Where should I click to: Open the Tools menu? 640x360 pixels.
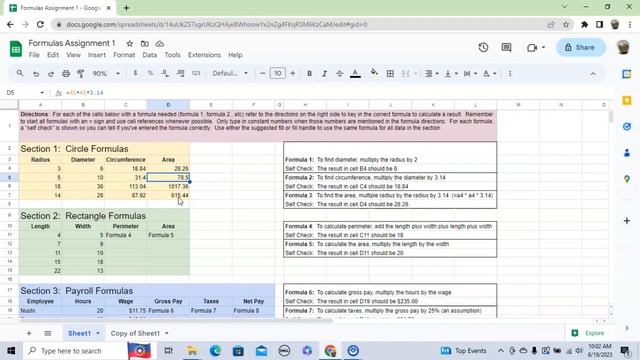[x=172, y=55]
